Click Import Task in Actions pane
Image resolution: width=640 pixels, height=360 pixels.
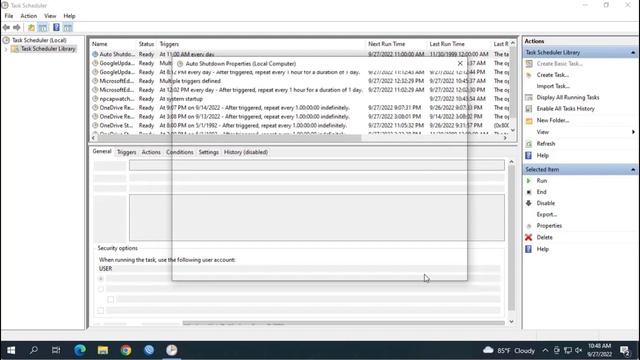tap(553, 86)
